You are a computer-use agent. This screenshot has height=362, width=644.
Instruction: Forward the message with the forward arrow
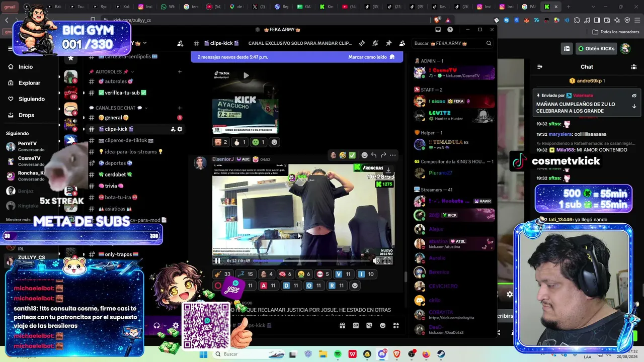click(383, 155)
